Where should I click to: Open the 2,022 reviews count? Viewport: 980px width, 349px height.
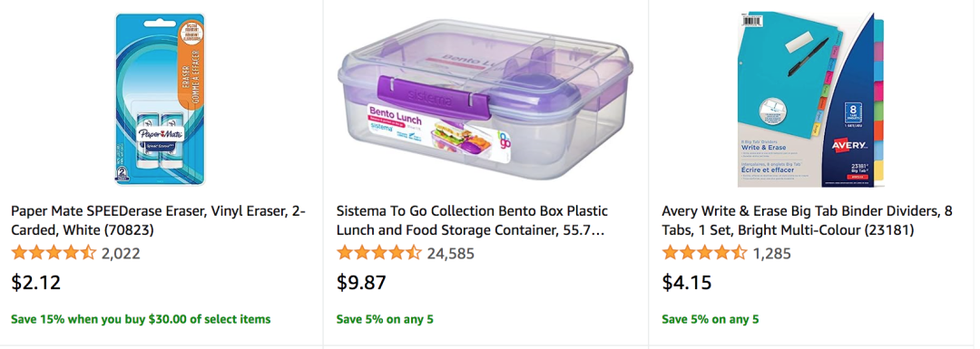click(x=121, y=254)
